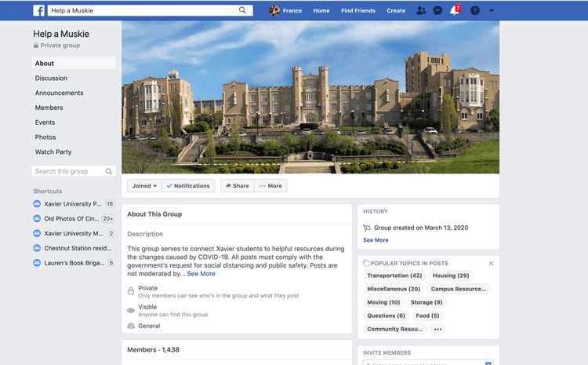Screen dimensions: 588x365
Task: Click See More under History
Action: (376, 240)
